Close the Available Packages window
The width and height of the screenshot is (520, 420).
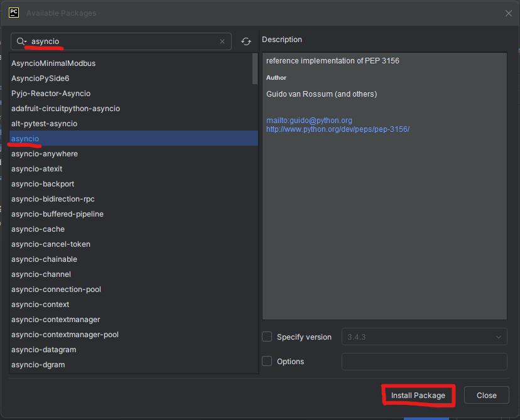pyautogui.click(x=508, y=13)
